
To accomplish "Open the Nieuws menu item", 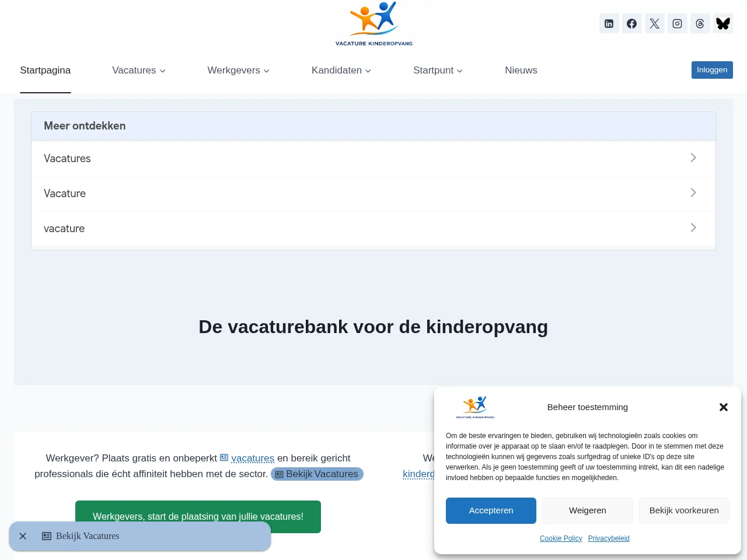I will pyautogui.click(x=521, y=71).
